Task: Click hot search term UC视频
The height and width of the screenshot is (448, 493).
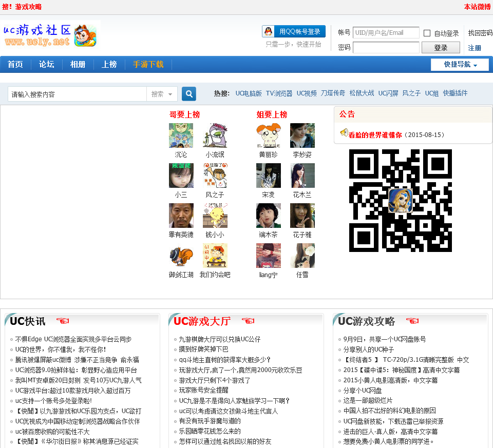Action: [x=307, y=93]
